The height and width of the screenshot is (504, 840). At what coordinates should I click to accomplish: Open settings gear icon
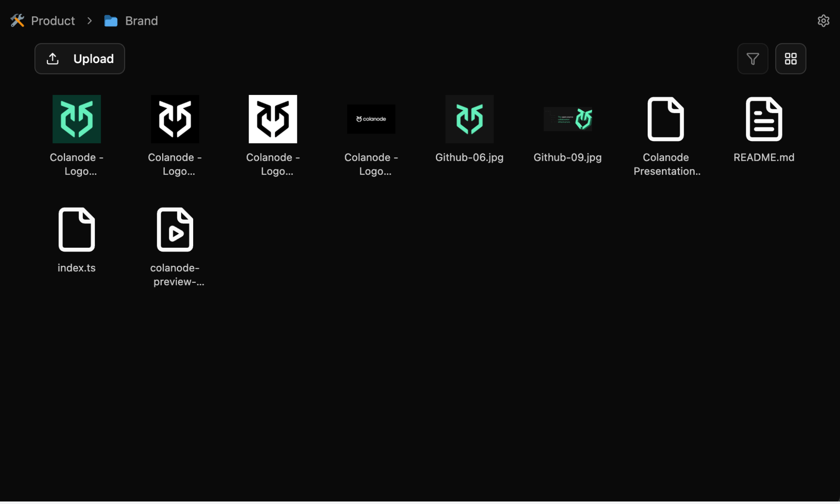[823, 21]
